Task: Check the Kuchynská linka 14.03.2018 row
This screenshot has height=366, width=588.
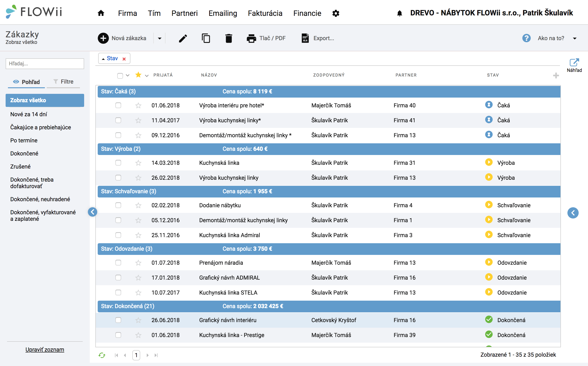Action: (118, 163)
